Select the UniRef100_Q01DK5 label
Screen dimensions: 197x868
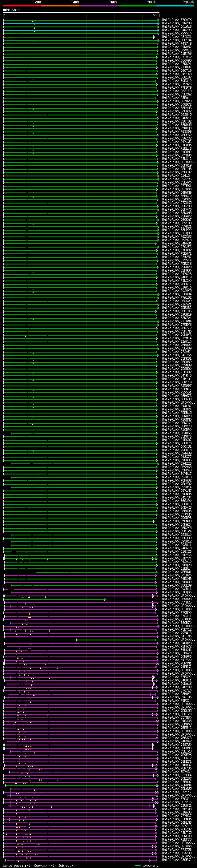tap(177, 575)
